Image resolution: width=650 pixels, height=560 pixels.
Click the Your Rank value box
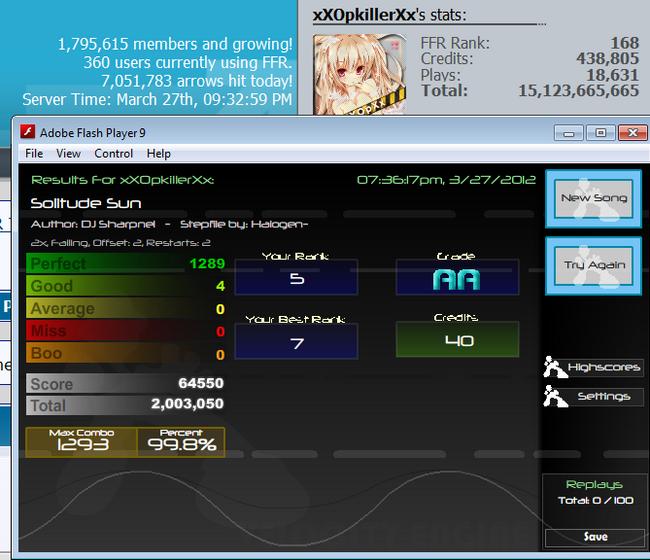click(x=296, y=277)
